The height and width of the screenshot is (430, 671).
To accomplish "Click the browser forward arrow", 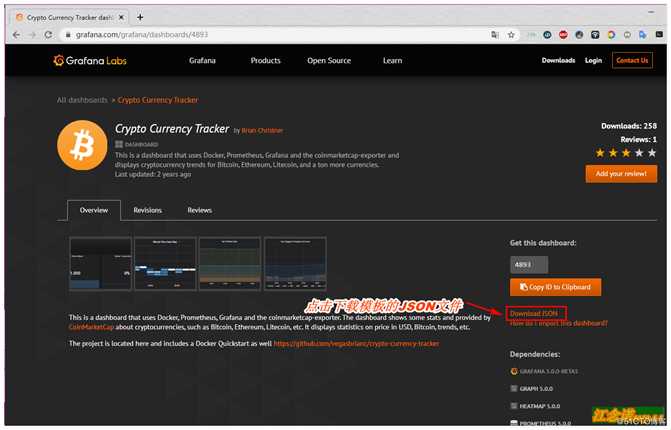I will 32,35.
